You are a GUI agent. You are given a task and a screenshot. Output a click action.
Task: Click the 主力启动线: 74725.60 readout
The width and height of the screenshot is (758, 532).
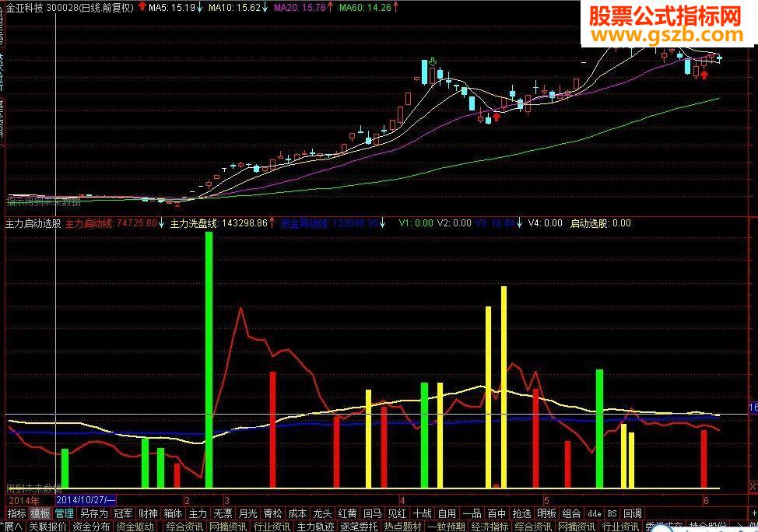pos(111,223)
